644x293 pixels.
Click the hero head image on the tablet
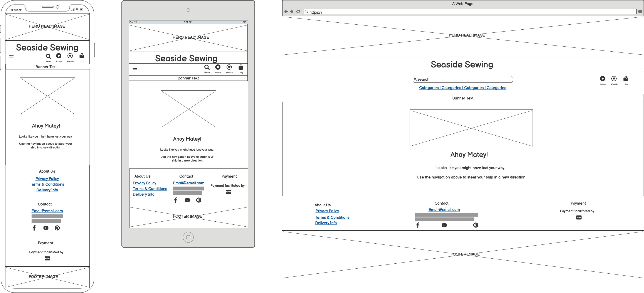coord(188,38)
